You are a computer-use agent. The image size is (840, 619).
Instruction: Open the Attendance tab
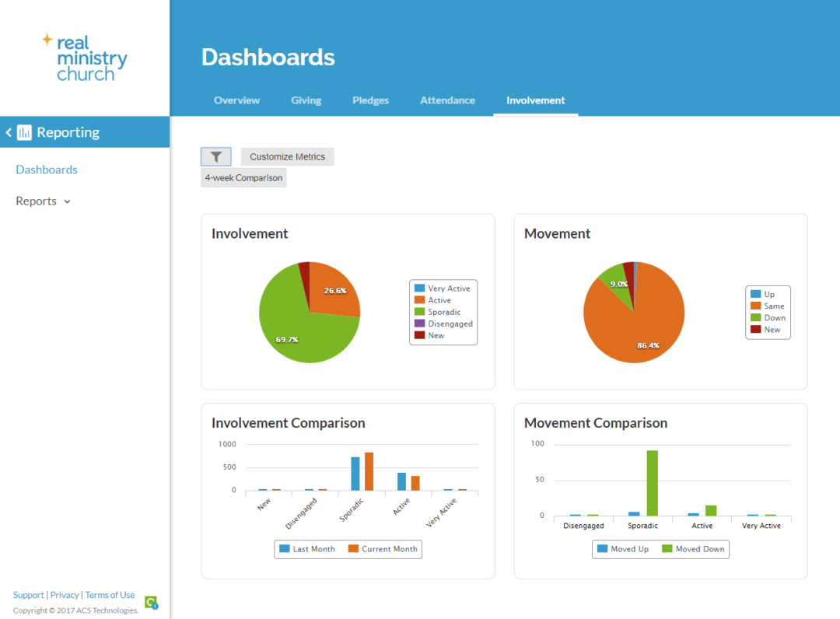point(447,100)
